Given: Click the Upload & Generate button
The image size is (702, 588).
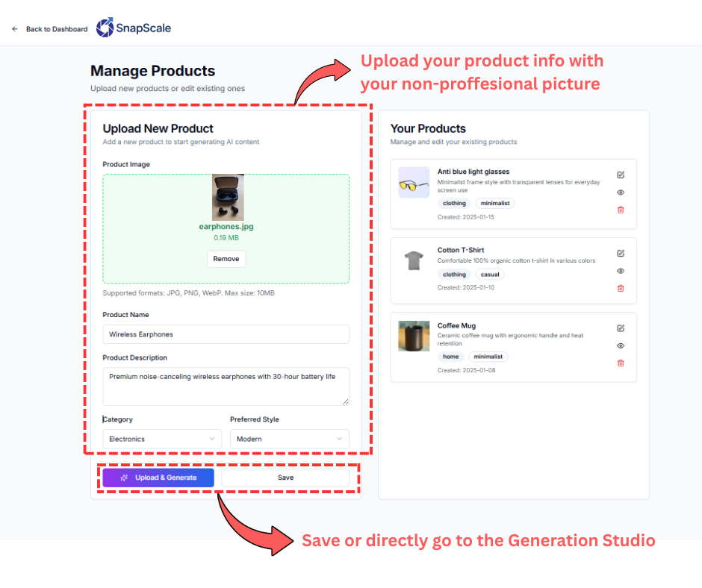Looking at the screenshot, I should coord(158,477).
